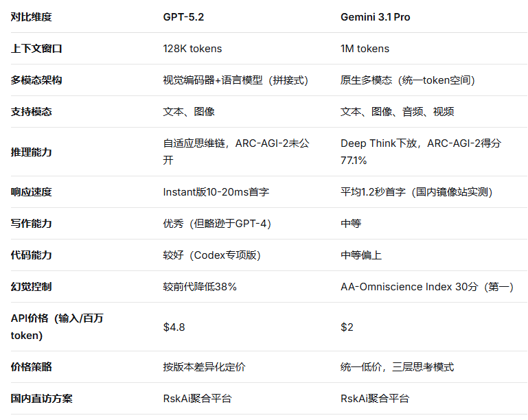This screenshot has height=420, width=528.
Task: Click the '中等偏上' cell
Action: (x=361, y=255)
